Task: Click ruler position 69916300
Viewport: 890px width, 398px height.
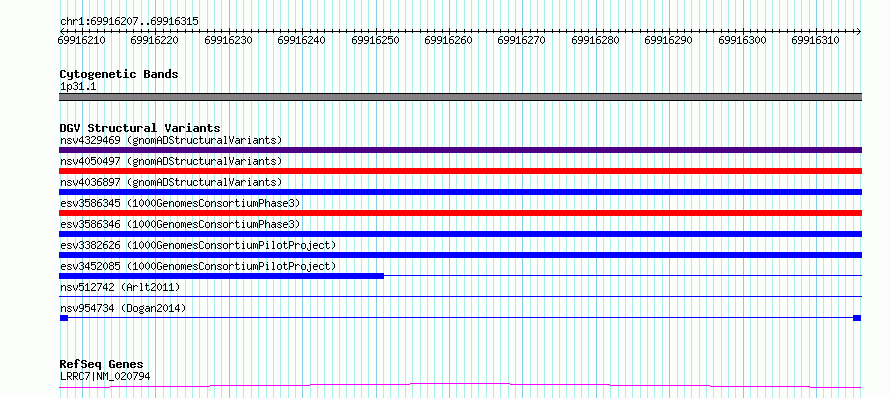Action: [742, 40]
